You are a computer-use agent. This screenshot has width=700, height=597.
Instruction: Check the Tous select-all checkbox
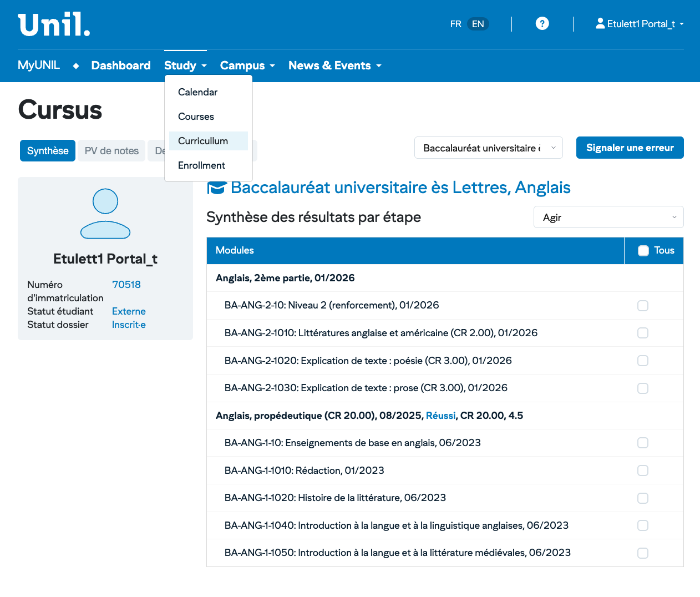tap(643, 251)
